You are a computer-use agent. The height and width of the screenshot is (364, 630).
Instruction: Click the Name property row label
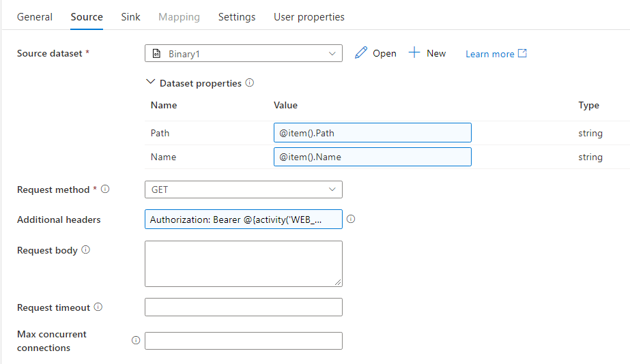coord(163,157)
